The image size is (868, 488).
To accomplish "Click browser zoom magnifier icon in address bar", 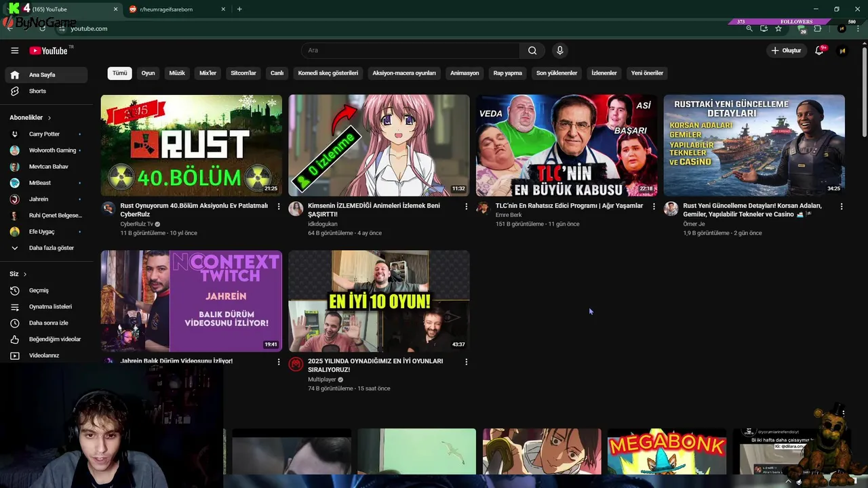I will (x=749, y=28).
